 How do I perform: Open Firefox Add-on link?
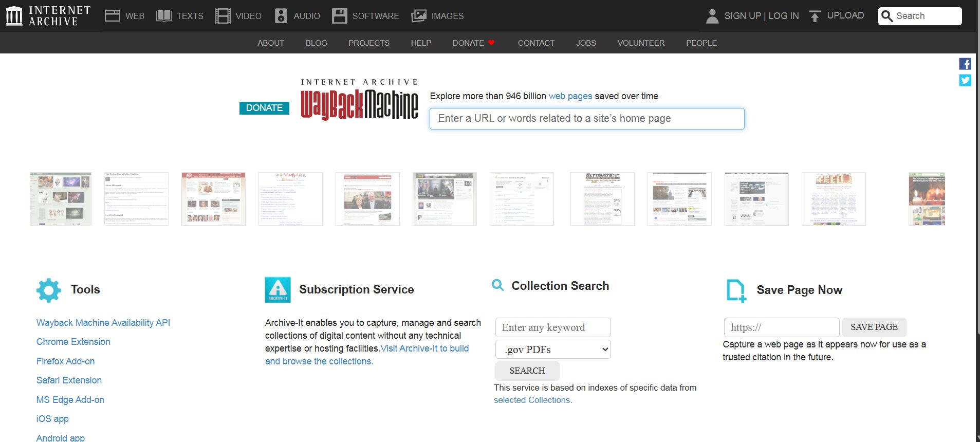pyautogui.click(x=66, y=361)
